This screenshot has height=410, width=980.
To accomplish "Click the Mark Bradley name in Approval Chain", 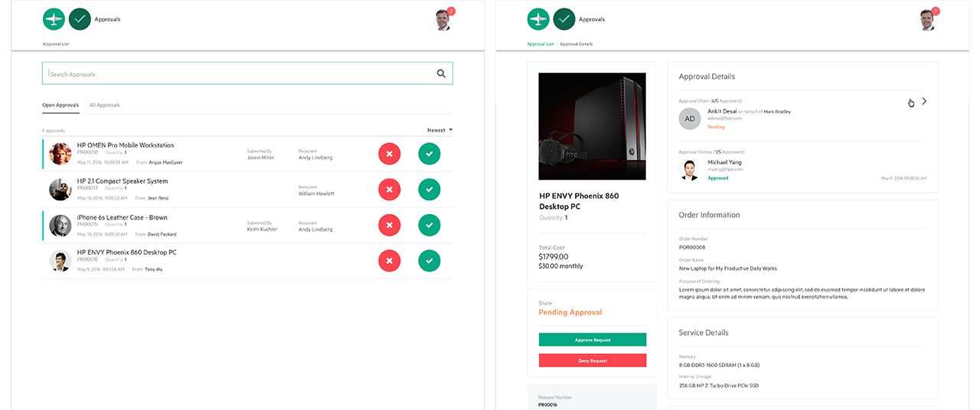I will click(x=777, y=112).
